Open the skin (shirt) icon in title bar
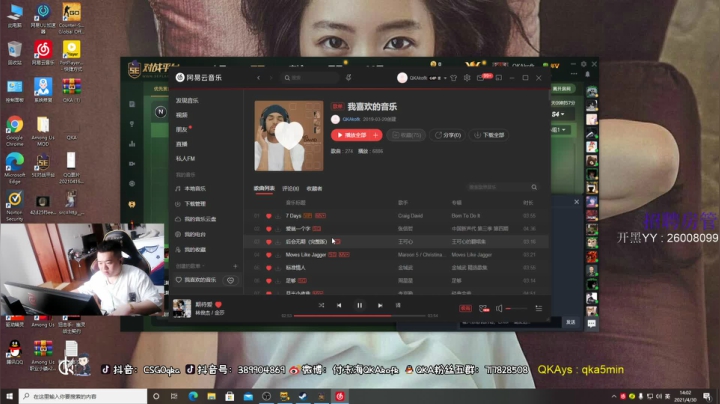The image size is (720, 404). pyautogui.click(x=454, y=78)
